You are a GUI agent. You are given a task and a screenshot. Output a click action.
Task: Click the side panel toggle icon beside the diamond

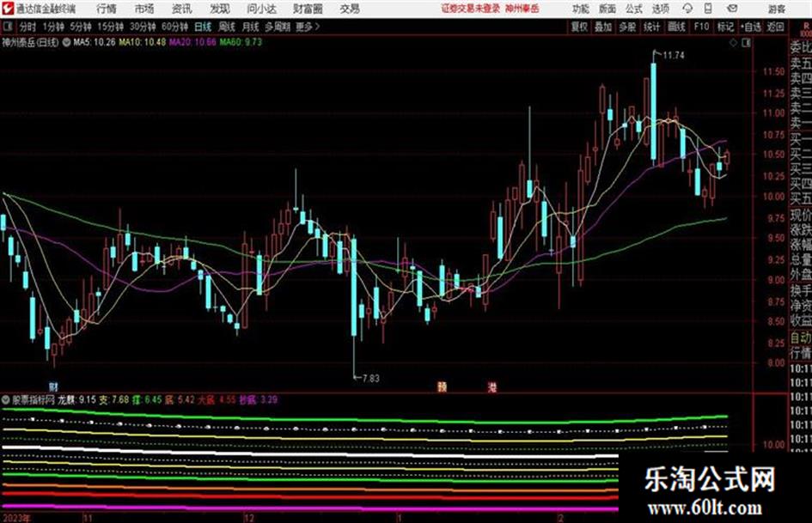(746, 43)
